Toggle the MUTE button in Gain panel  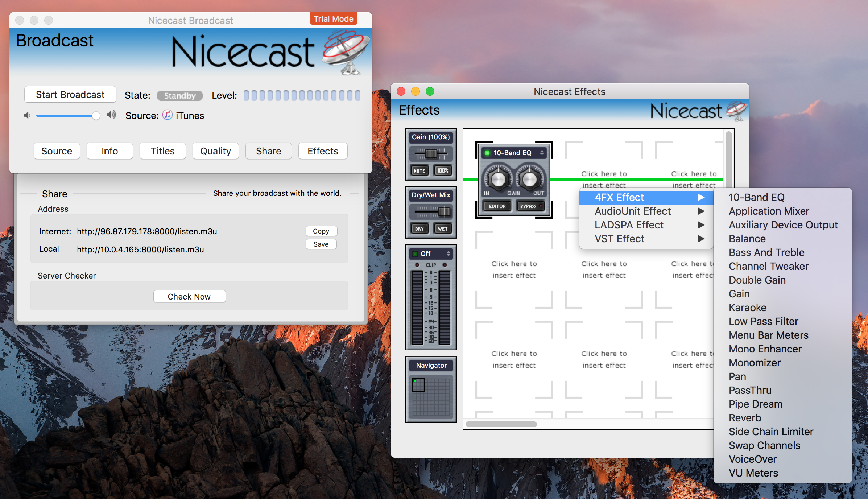click(x=419, y=170)
